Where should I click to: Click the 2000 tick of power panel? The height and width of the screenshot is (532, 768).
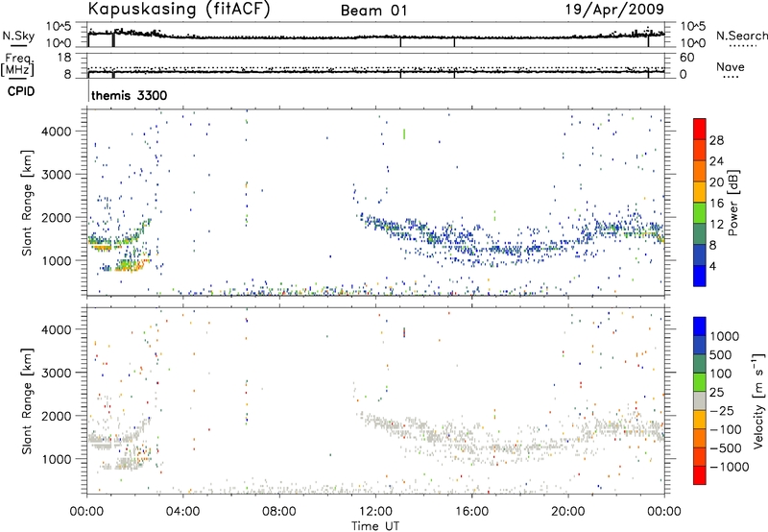[x=57, y=217]
